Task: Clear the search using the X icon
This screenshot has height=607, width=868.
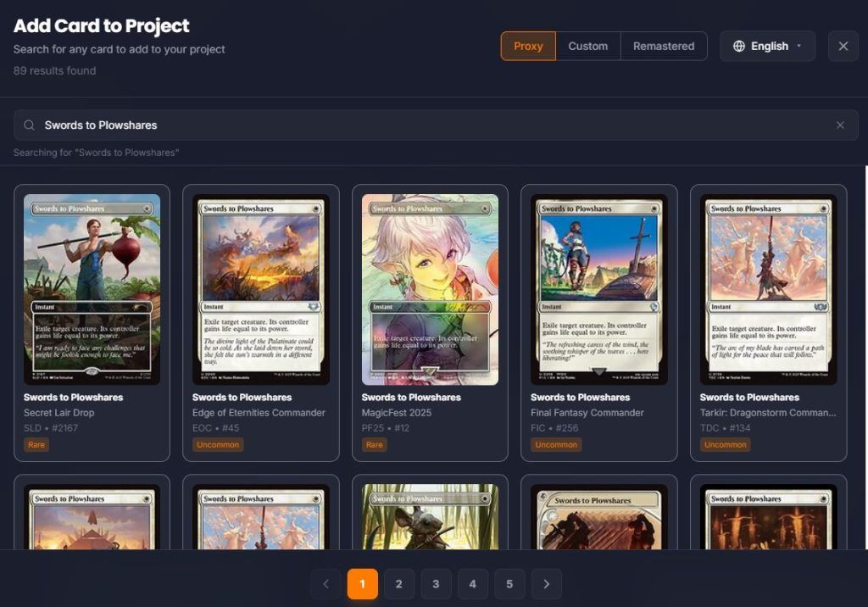Action: [840, 125]
